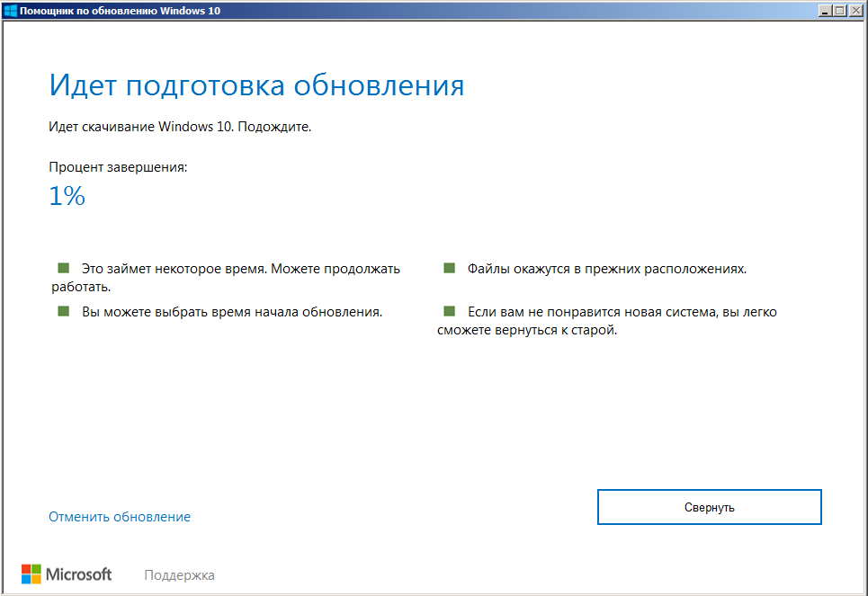868x596 pixels.
Task: Click the text Вы можете выбрать время начала обновления.
Action: (x=232, y=312)
